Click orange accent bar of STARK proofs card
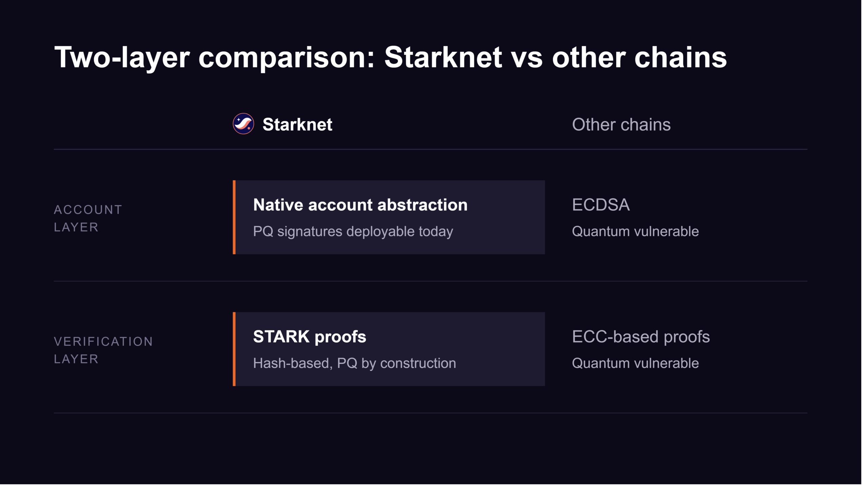This screenshot has width=868, height=491. [x=234, y=349]
